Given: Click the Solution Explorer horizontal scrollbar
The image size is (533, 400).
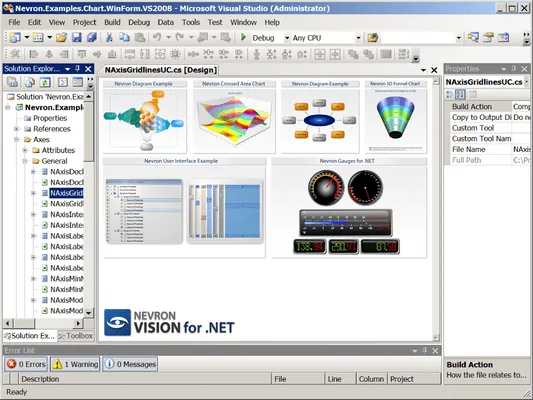Looking at the screenshot, I should click(x=42, y=323).
